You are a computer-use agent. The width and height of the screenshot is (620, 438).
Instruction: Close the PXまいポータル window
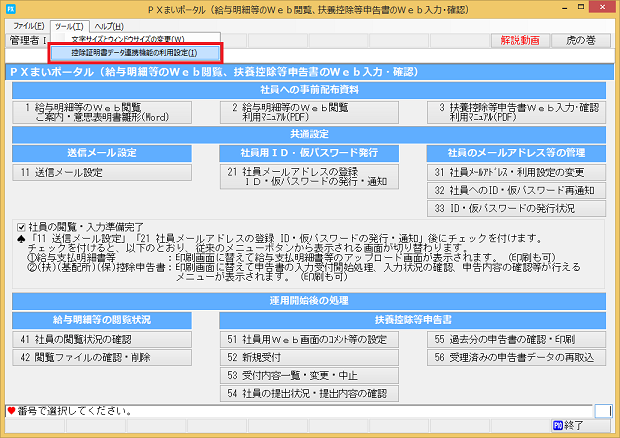tap(602, 7)
